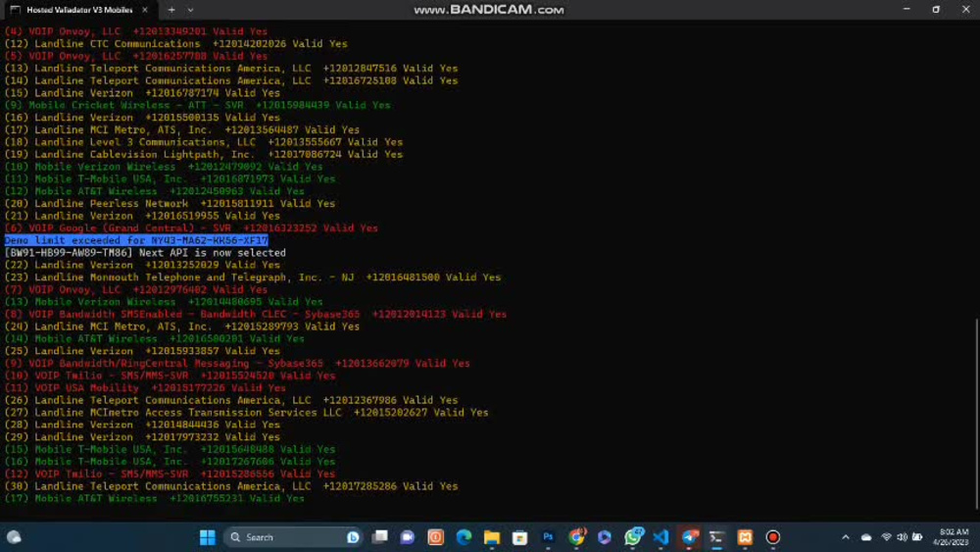Click "(6) VOIP Google (Grand Central)" row
This screenshot has height=552, width=980.
pyautogui.click(x=191, y=228)
